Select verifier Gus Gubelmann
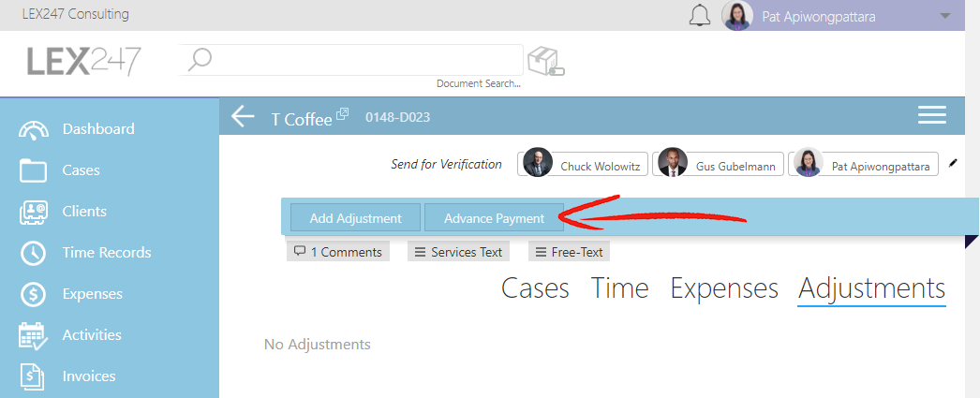This screenshot has height=398, width=980. point(718,164)
